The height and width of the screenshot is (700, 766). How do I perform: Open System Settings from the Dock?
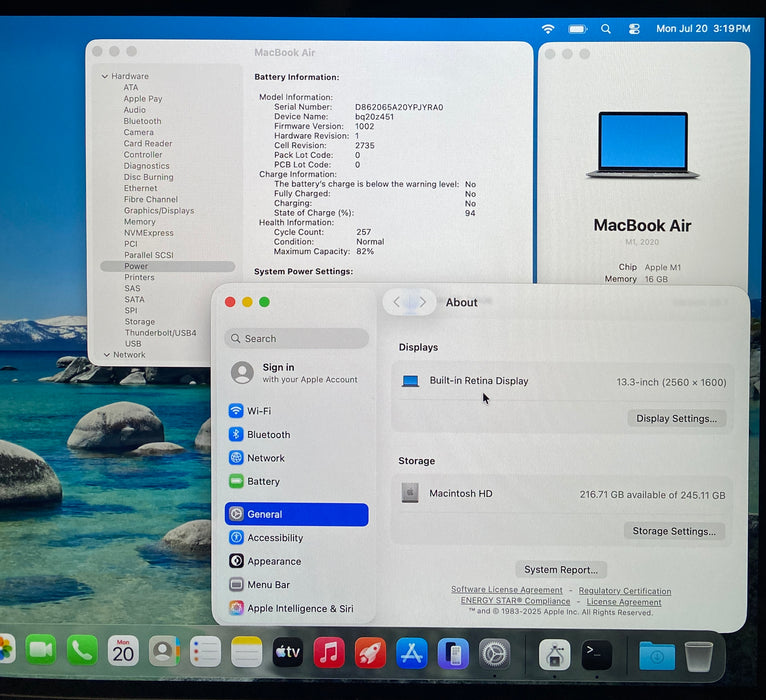[x=494, y=654]
